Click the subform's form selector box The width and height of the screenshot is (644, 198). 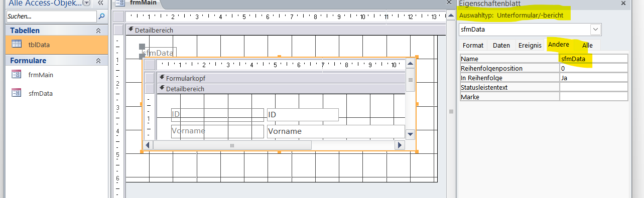pos(150,65)
